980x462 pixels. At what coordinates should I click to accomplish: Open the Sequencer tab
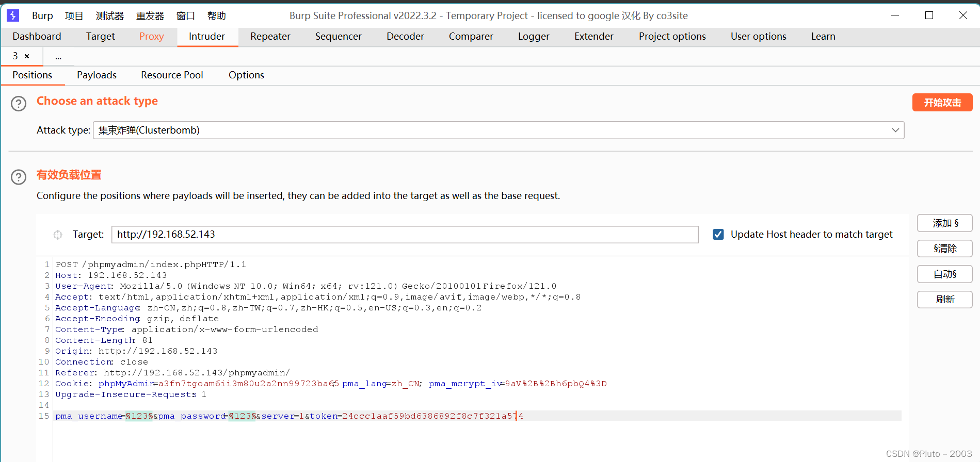[338, 37]
